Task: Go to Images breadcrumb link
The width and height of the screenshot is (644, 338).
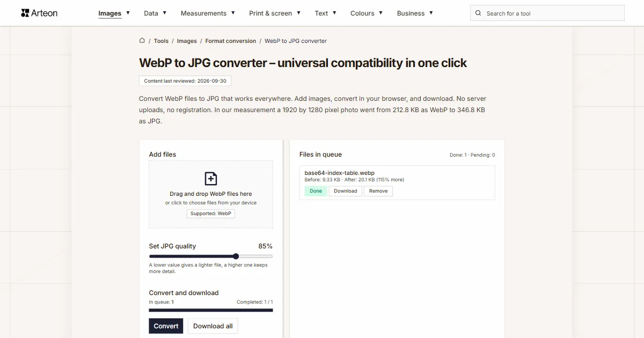Action: (187, 41)
